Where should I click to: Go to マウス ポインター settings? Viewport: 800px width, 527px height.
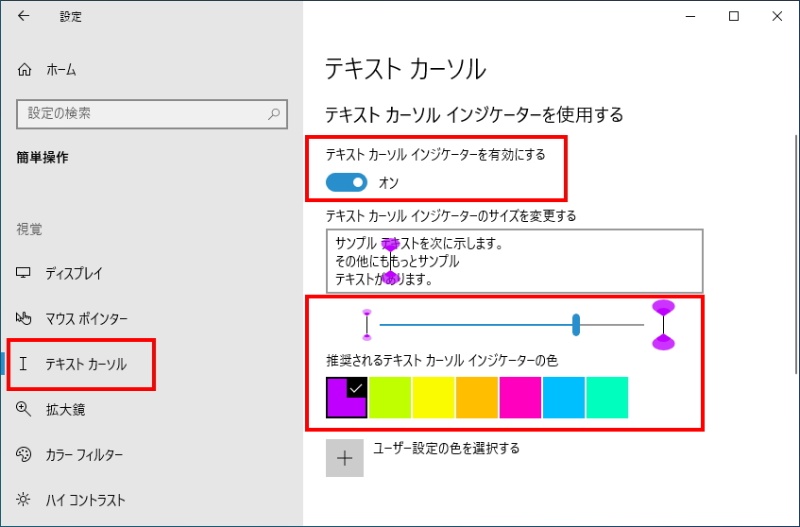pos(87,319)
